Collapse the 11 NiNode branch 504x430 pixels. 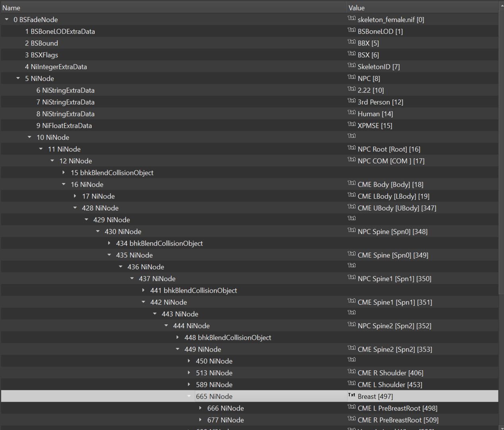pyautogui.click(x=41, y=149)
